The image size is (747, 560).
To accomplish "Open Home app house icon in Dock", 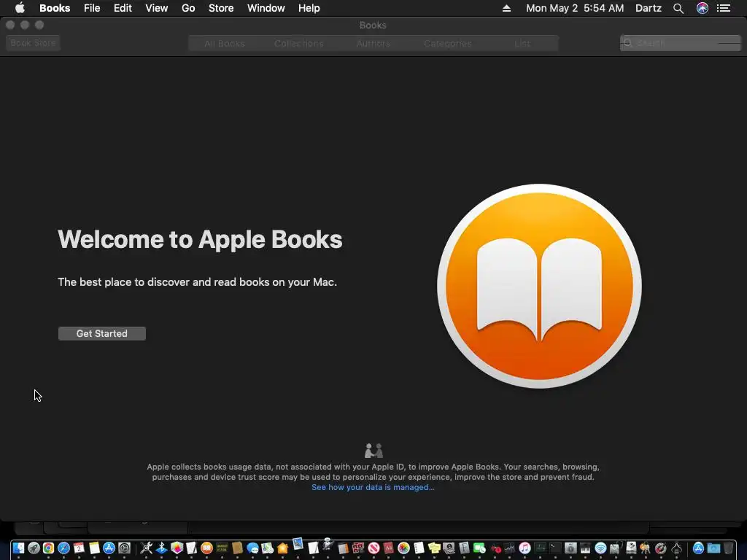I will point(282,548).
